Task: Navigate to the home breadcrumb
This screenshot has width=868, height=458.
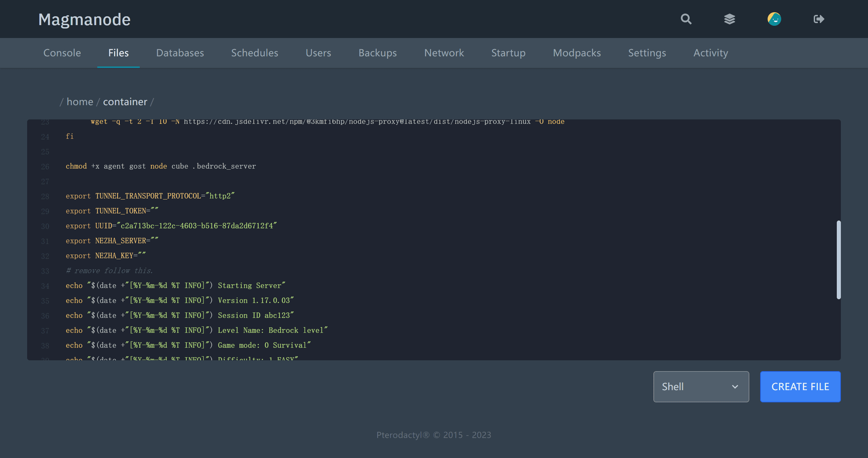Action: 80,102
